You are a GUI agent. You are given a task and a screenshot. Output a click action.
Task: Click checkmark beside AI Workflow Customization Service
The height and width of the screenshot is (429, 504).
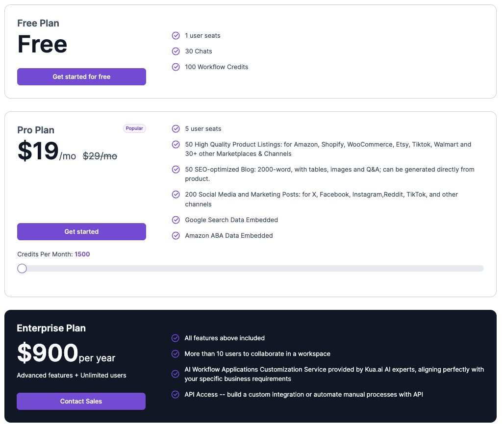(175, 374)
